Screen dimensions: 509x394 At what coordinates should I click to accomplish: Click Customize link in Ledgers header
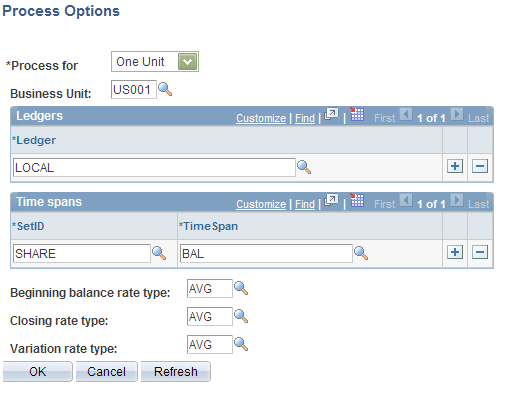(261, 118)
